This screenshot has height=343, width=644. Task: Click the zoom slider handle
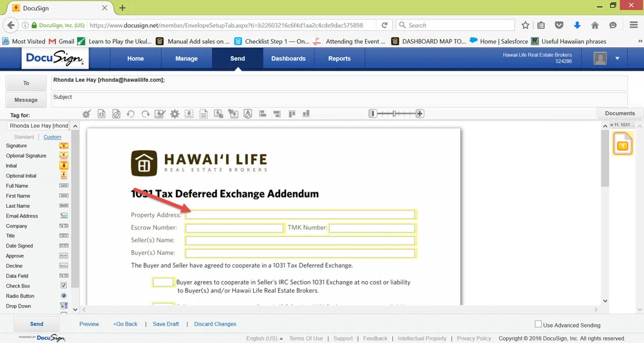[394, 114]
